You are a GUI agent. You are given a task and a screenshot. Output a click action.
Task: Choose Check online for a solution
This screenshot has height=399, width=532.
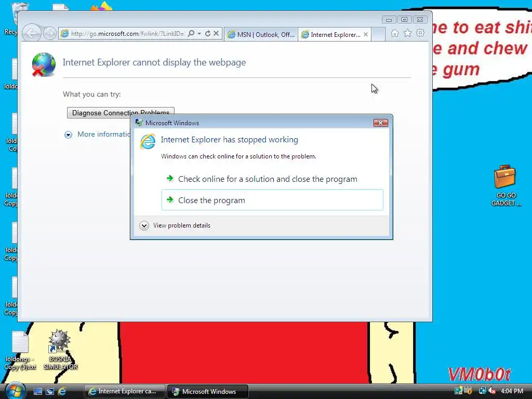tap(272, 179)
